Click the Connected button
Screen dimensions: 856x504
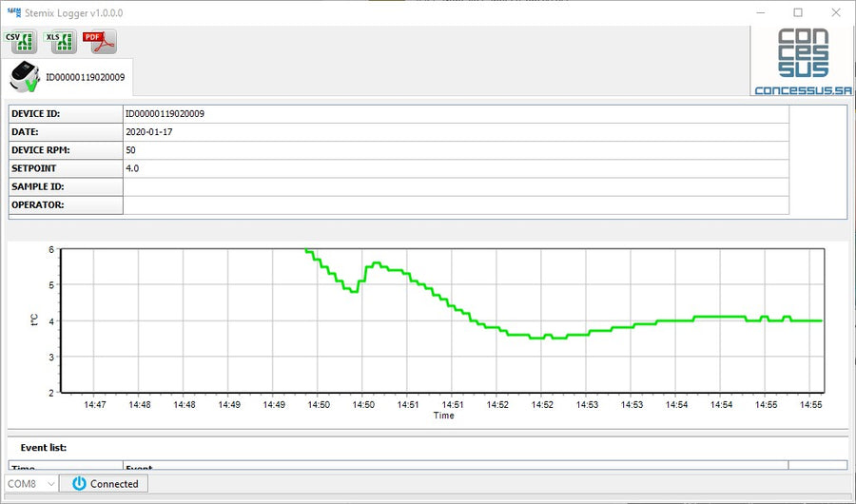104,484
